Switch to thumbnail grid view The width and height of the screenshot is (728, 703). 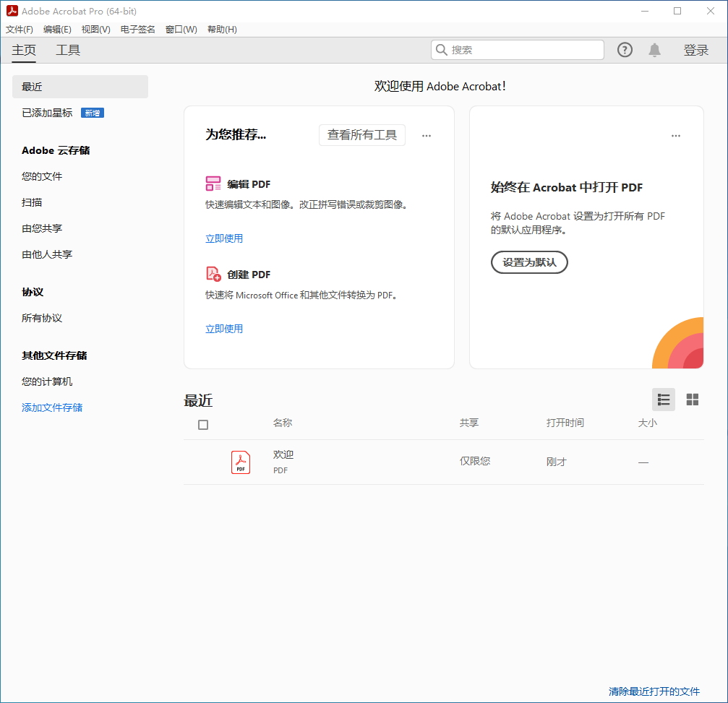(692, 400)
